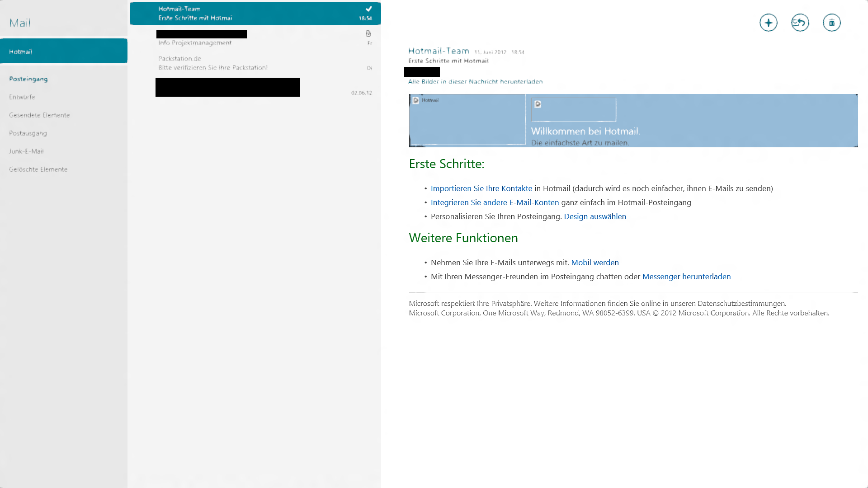Screen dimensions: 868x488
Task: Click the new mail plus icon
Action: pyautogui.click(x=768, y=23)
